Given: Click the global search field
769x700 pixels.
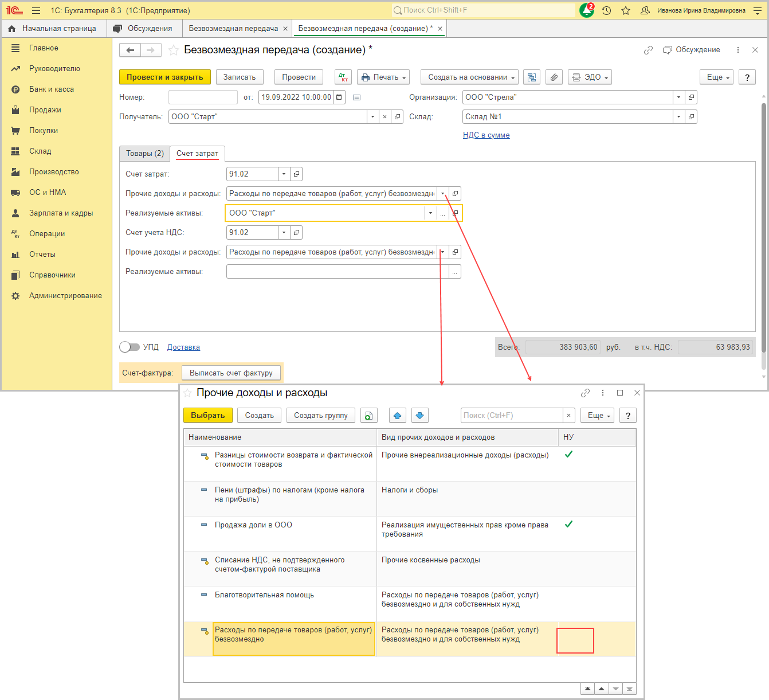Looking at the screenshot, I should click(483, 10).
